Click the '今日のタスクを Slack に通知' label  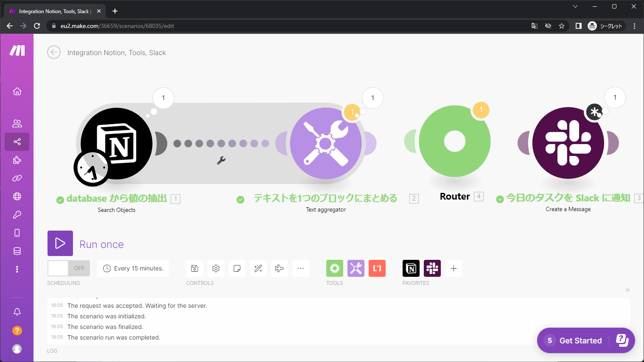coord(568,198)
